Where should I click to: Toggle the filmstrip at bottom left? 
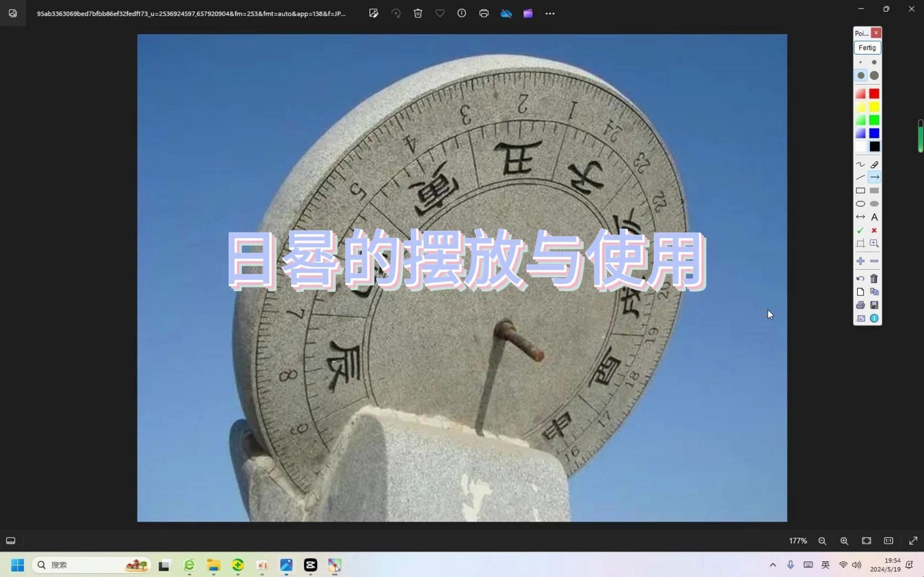11,541
